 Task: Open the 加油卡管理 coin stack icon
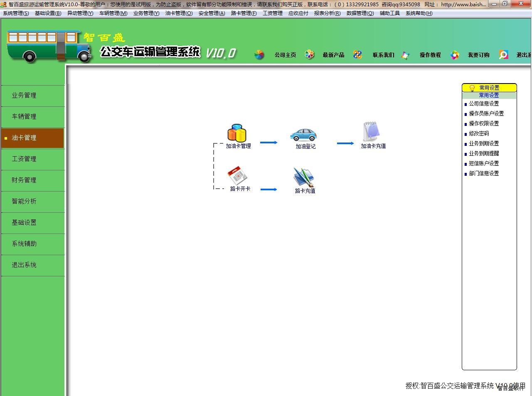[x=237, y=133]
